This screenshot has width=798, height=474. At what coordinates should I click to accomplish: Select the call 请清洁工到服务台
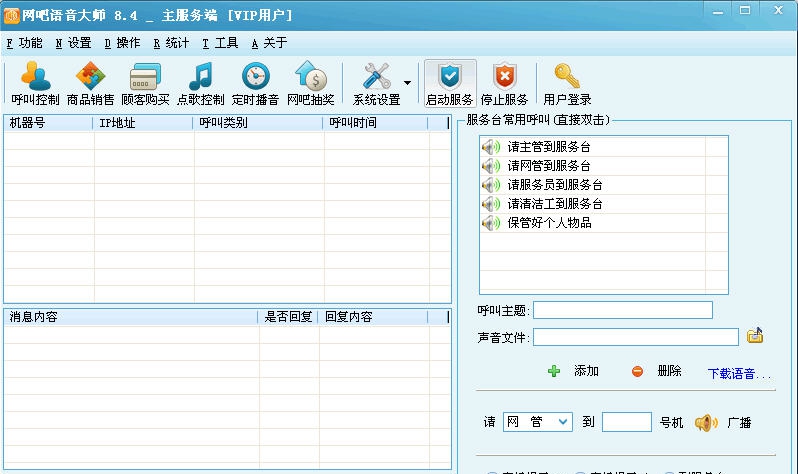tap(555, 204)
